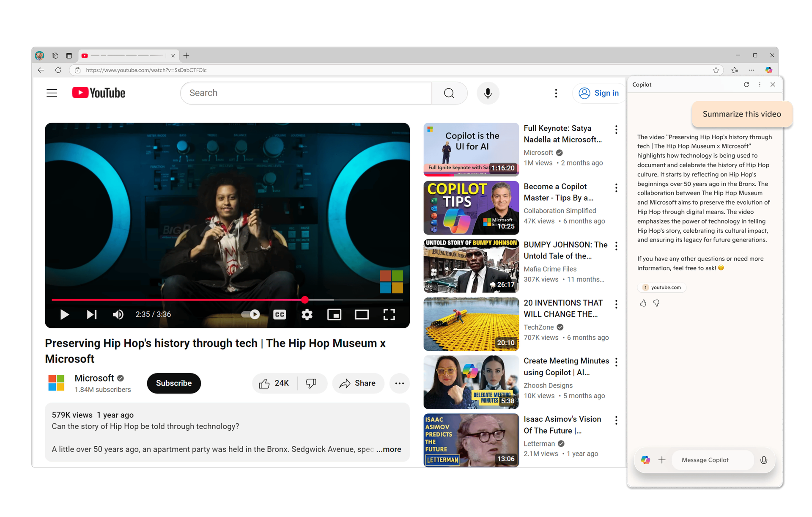Toggle the autoplay switch

(x=250, y=314)
